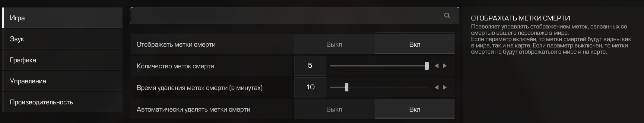Focus the settings search input field

coord(295,16)
